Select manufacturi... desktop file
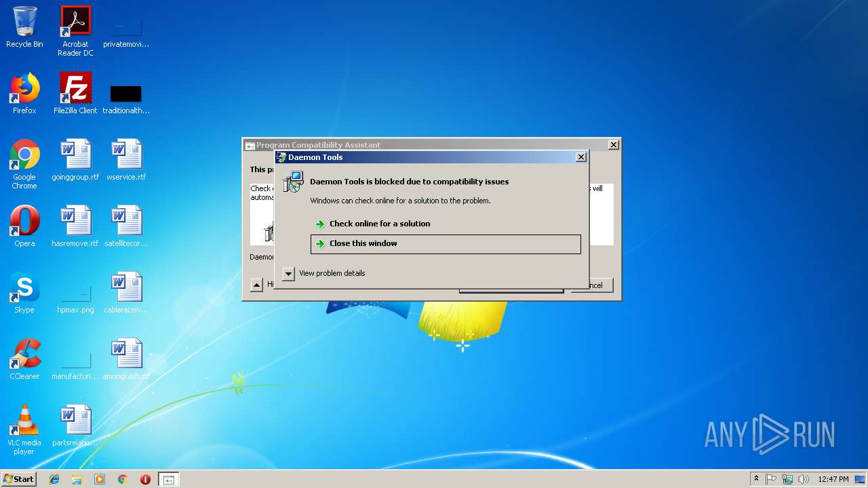Viewport: 868px width, 488px height. click(75, 365)
